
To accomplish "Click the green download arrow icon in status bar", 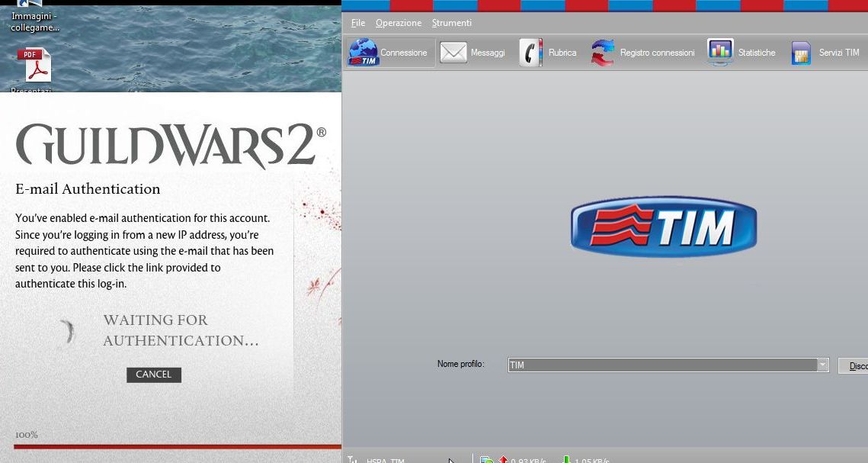I will tap(566, 459).
